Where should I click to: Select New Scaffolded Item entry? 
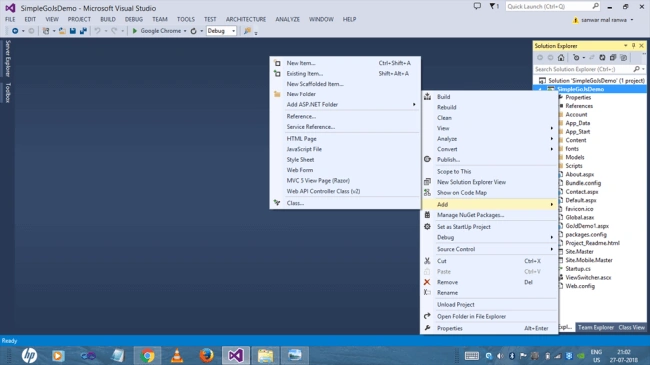[345, 84]
